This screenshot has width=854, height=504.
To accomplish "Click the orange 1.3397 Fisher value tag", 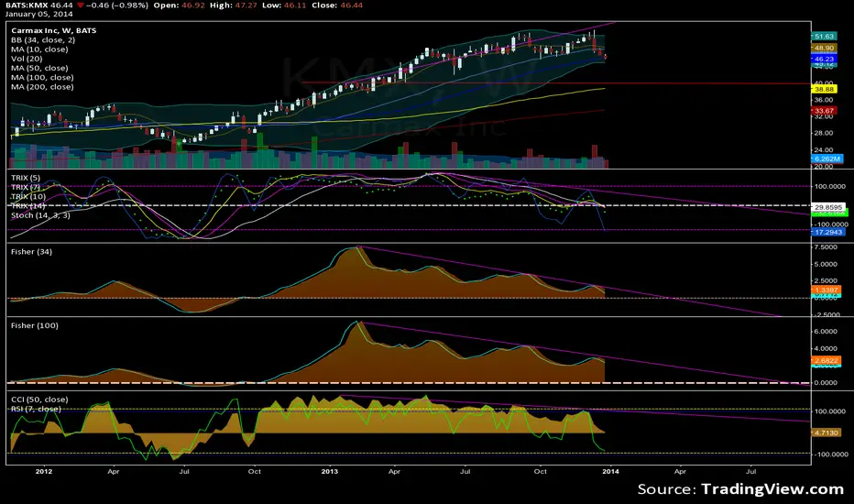I will tap(827, 290).
